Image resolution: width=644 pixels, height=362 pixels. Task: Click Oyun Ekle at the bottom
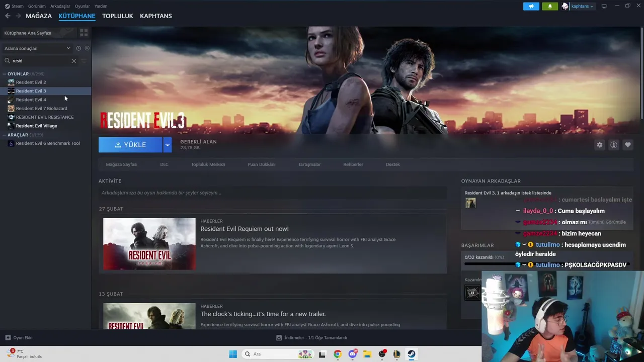click(x=19, y=338)
